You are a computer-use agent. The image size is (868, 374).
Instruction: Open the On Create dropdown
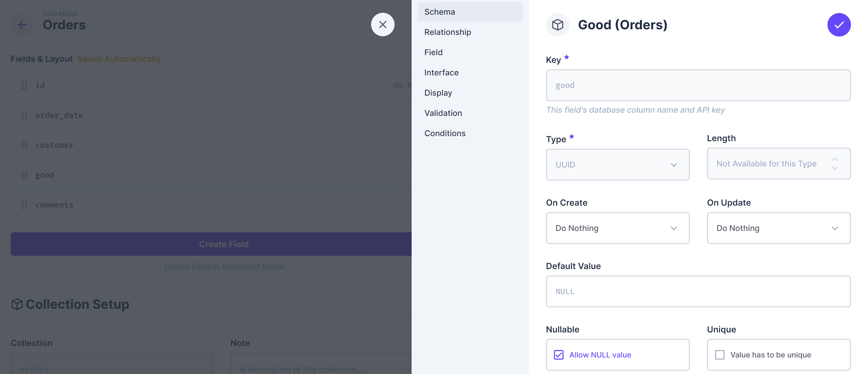pos(617,228)
